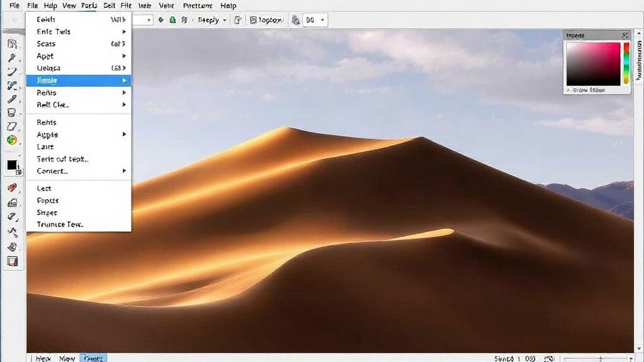The height and width of the screenshot is (362, 644).
Task: Select the slanted pencil tool in the toolbox
Action: point(12,99)
